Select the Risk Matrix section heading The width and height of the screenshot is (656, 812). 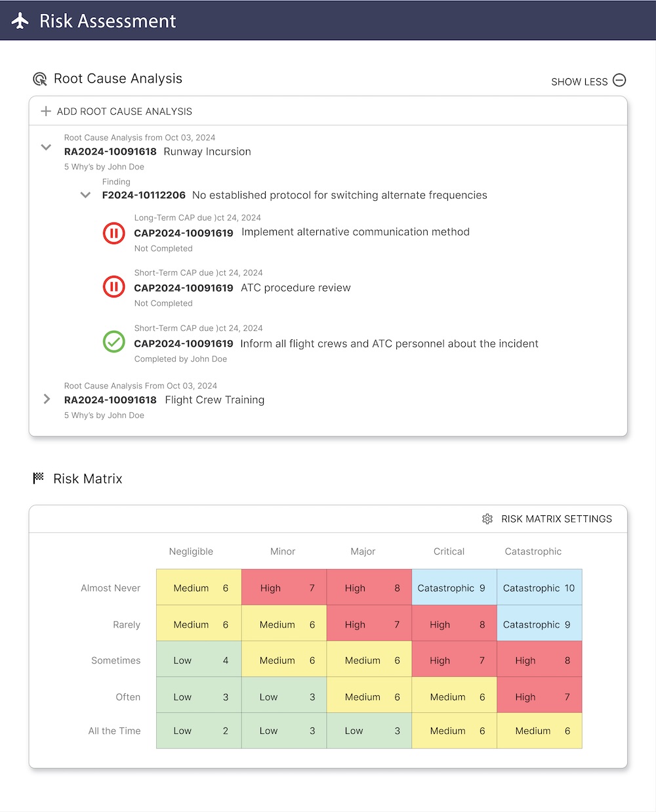coord(87,479)
